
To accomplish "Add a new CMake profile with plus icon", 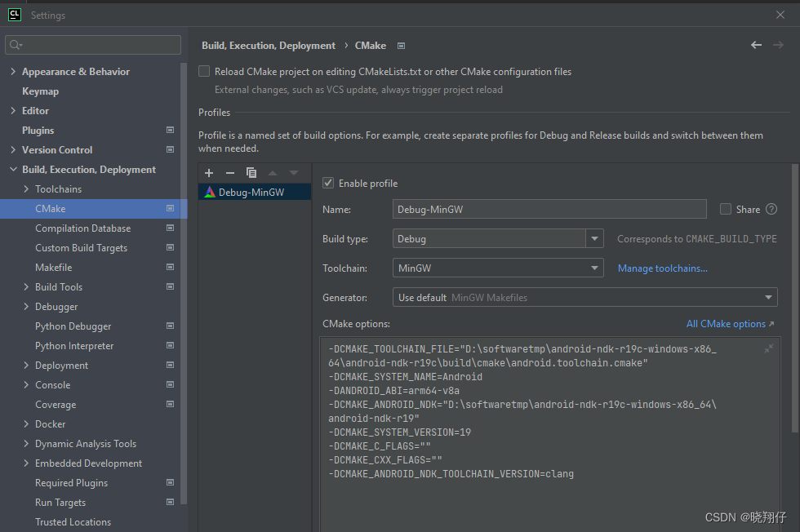I will [209, 173].
